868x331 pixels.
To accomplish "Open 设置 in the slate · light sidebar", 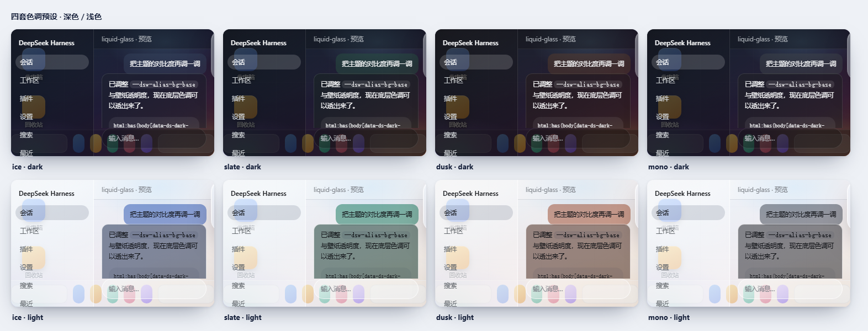I will 239,267.
